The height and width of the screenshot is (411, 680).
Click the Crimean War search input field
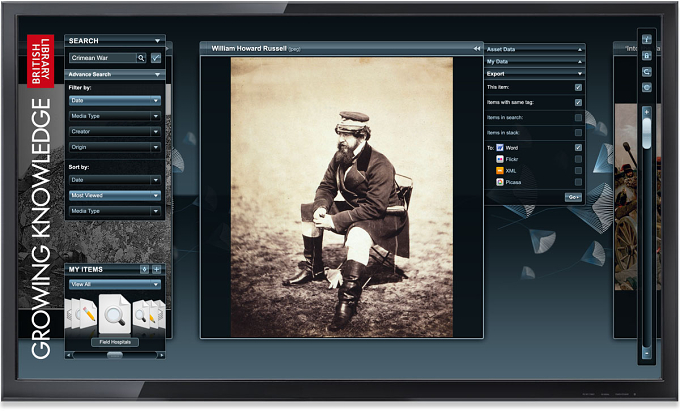tap(103, 58)
